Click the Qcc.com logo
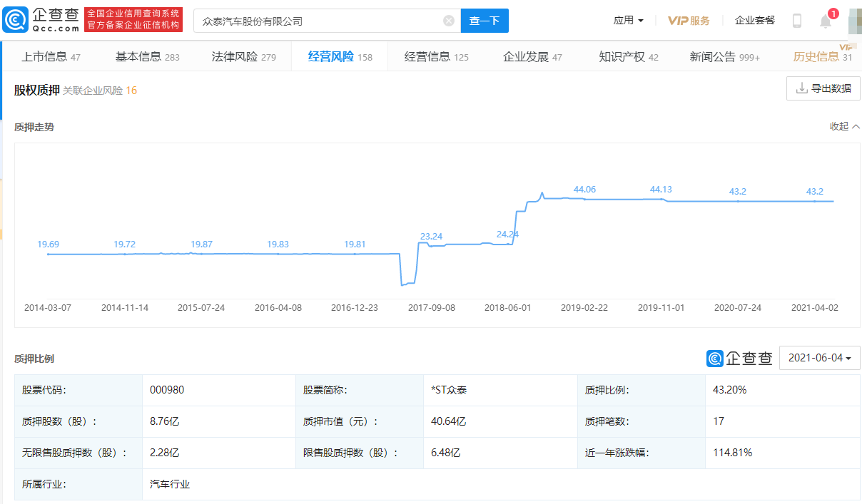 41,20
